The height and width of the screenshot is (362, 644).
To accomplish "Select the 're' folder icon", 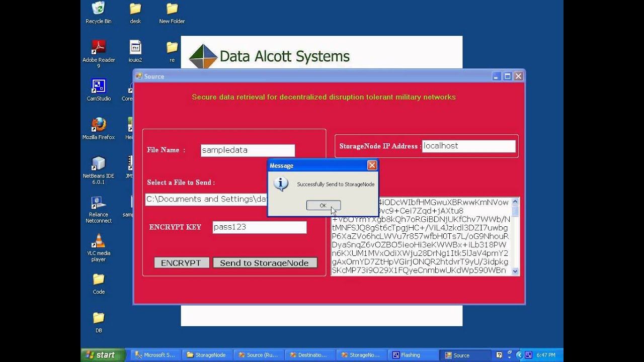I will pyautogui.click(x=172, y=51).
